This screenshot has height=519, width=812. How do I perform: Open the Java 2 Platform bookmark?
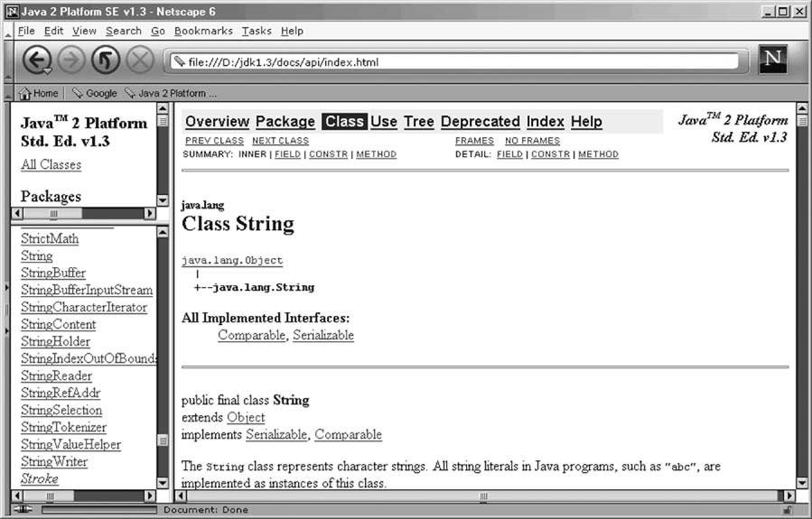pyautogui.click(x=171, y=93)
